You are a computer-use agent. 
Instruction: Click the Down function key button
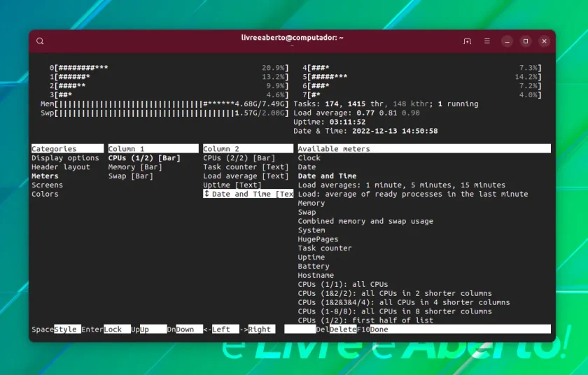coord(190,330)
